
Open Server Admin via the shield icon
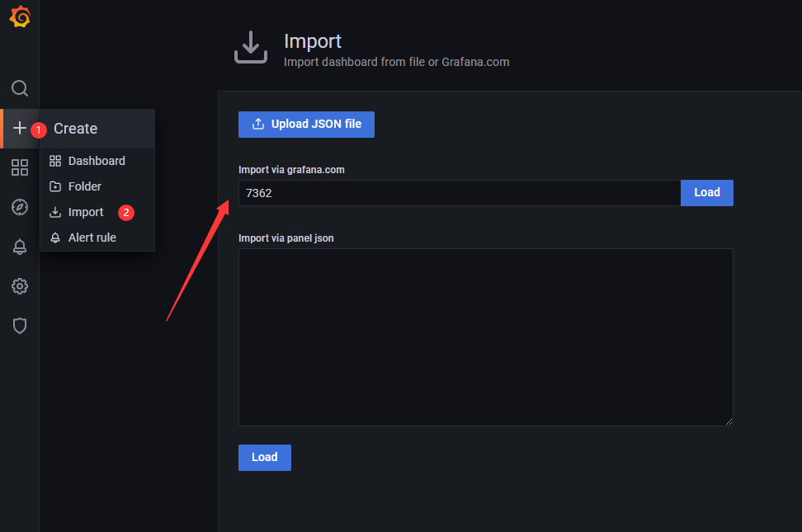20,326
